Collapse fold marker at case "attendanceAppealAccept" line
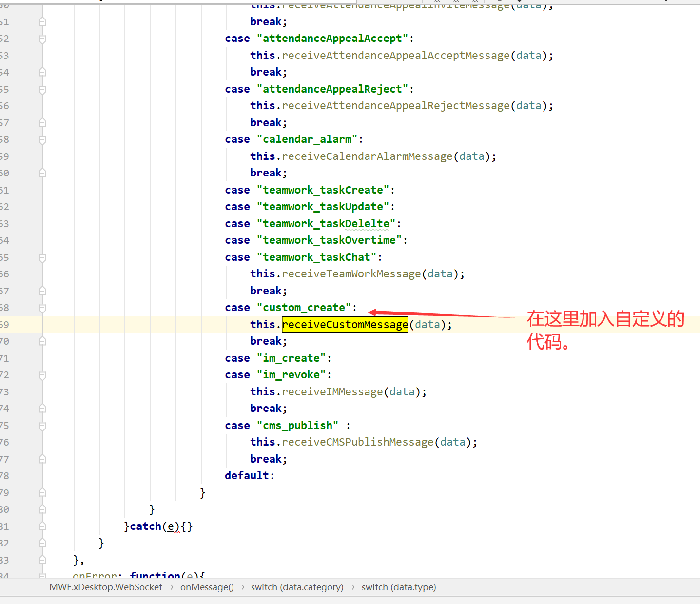This screenshot has width=700, height=604. 42,39
